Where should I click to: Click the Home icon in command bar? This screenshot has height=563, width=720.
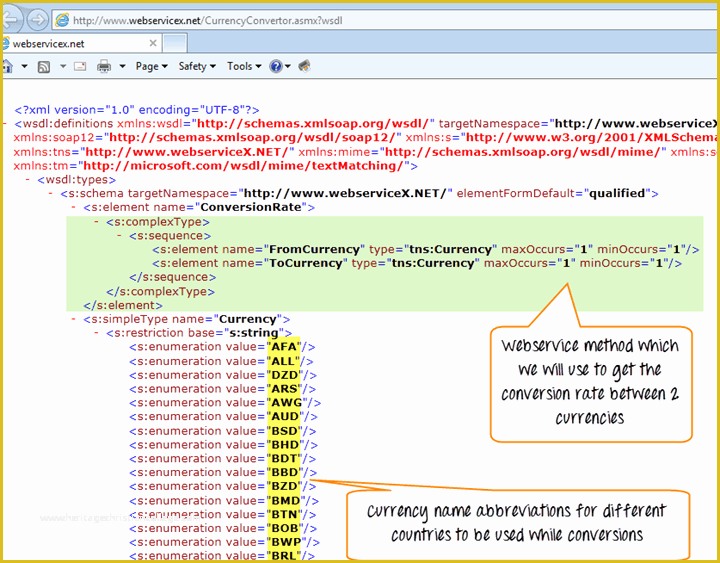7,67
